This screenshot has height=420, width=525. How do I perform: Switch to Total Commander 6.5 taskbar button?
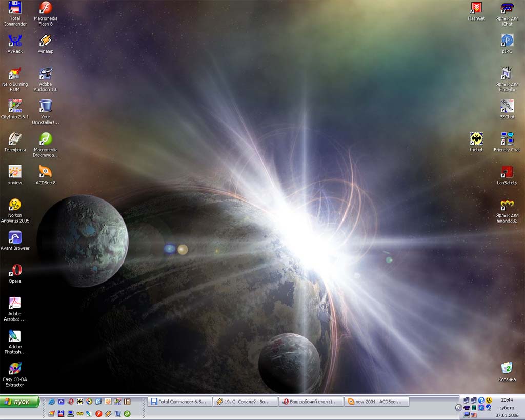(x=179, y=402)
